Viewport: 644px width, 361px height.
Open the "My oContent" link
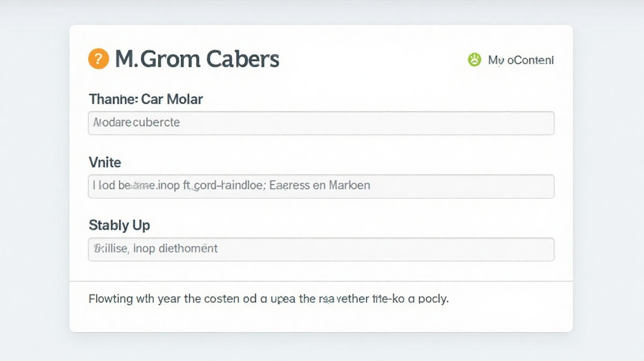[521, 60]
